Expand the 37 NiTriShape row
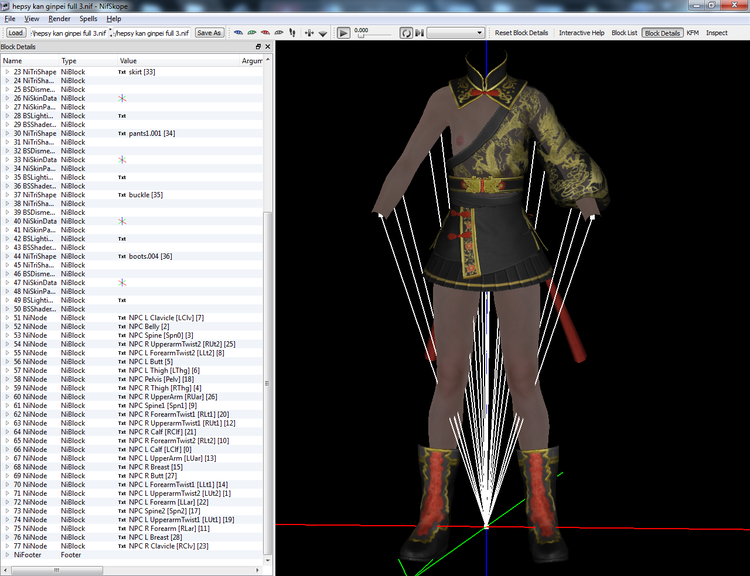 click(x=7, y=195)
